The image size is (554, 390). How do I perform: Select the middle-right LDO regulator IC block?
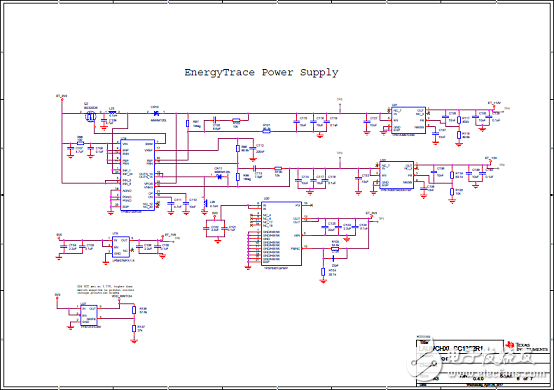(x=396, y=175)
